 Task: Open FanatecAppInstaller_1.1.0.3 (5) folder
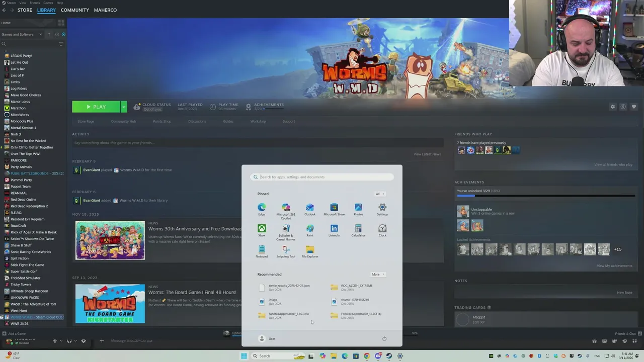pos(285,315)
